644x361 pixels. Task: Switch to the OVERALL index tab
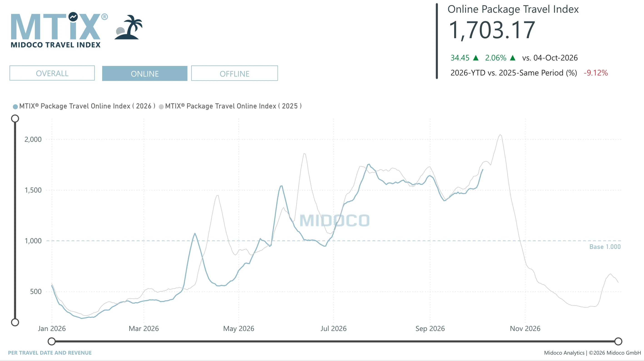click(x=52, y=73)
